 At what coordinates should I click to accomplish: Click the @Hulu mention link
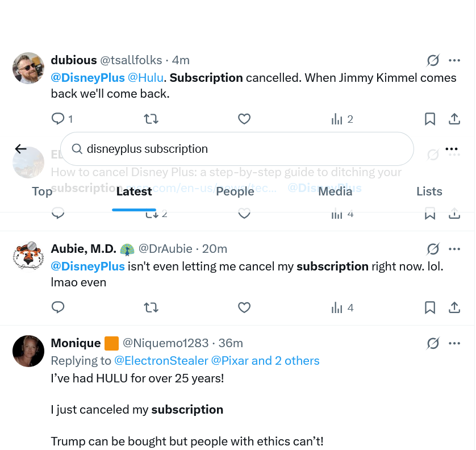click(x=145, y=78)
